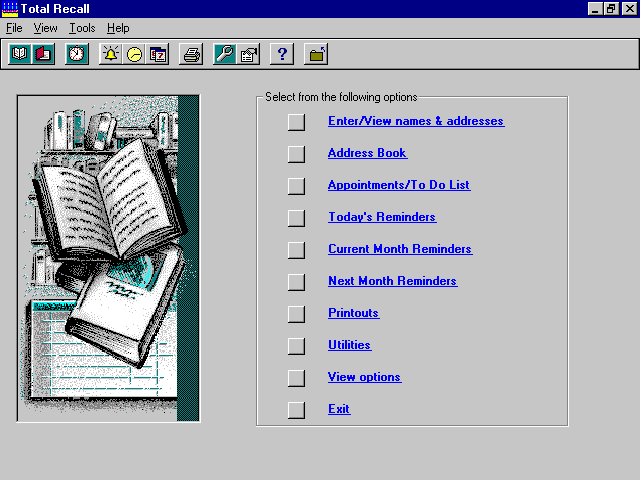Click the open book toolbar icon
The image size is (640, 480).
point(19,54)
